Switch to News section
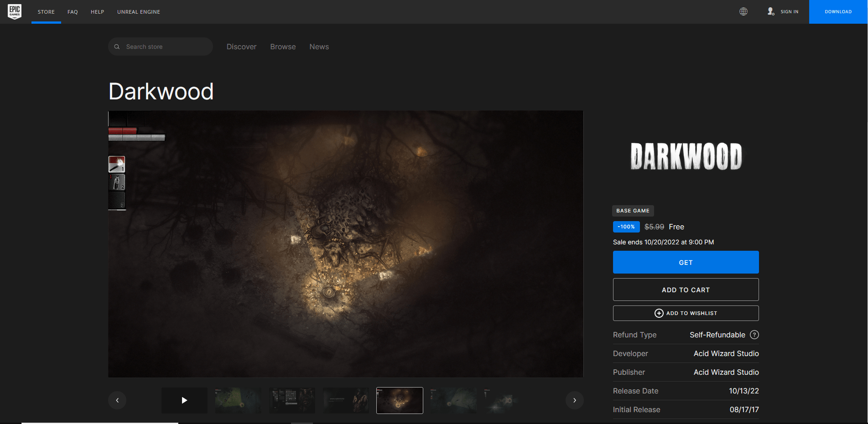 pyautogui.click(x=319, y=47)
